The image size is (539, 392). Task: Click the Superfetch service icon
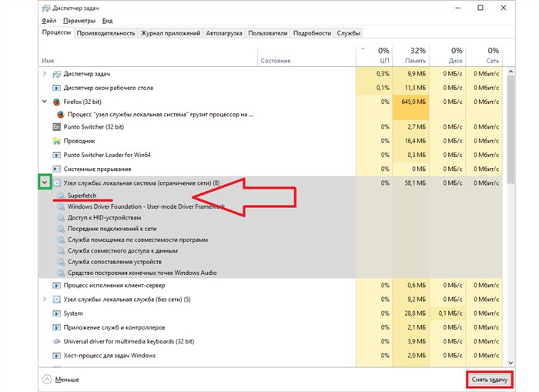click(x=61, y=196)
